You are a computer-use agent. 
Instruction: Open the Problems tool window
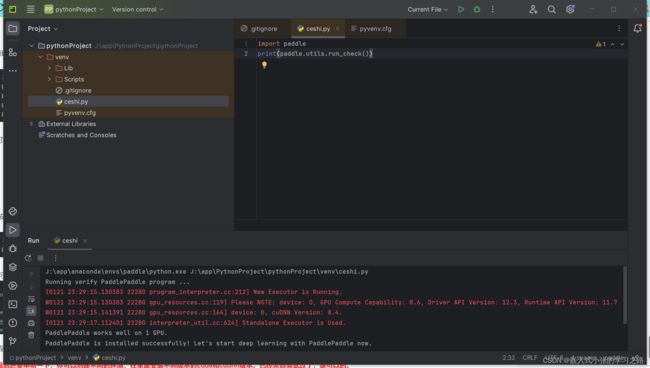pos(13,322)
